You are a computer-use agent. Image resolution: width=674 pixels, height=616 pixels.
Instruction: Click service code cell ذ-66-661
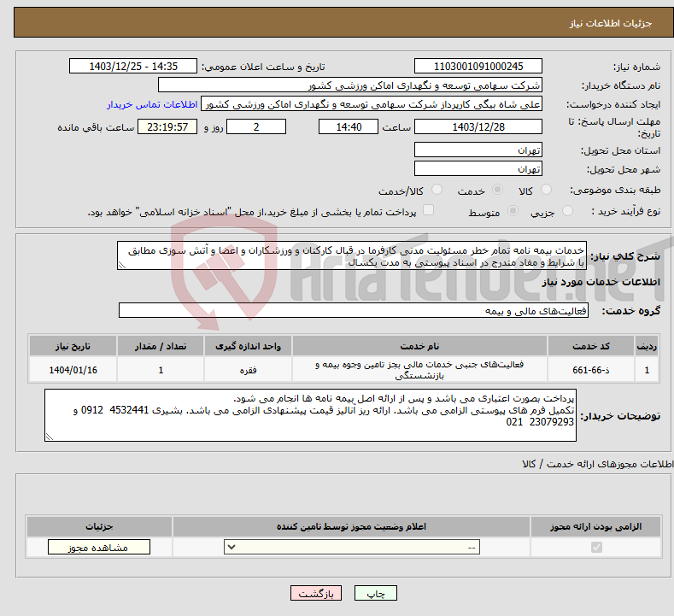coord(591,370)
